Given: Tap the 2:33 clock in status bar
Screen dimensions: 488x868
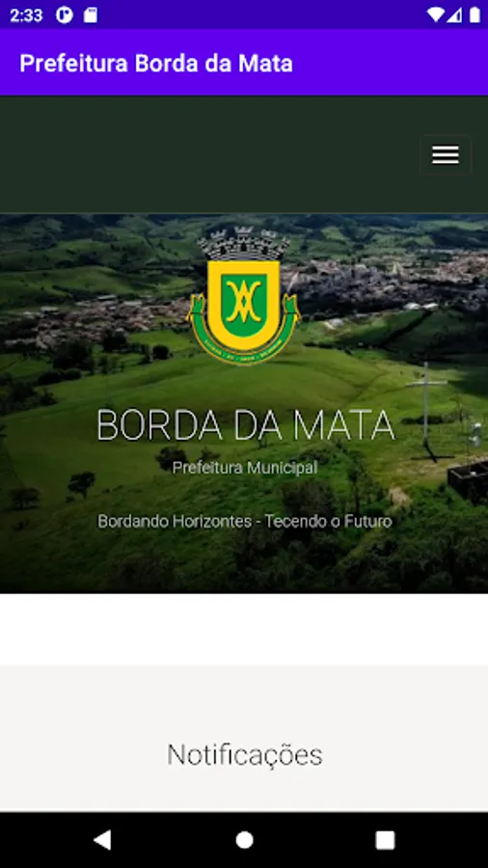Looking at the screenshot, I should click(x=26, y=14).
